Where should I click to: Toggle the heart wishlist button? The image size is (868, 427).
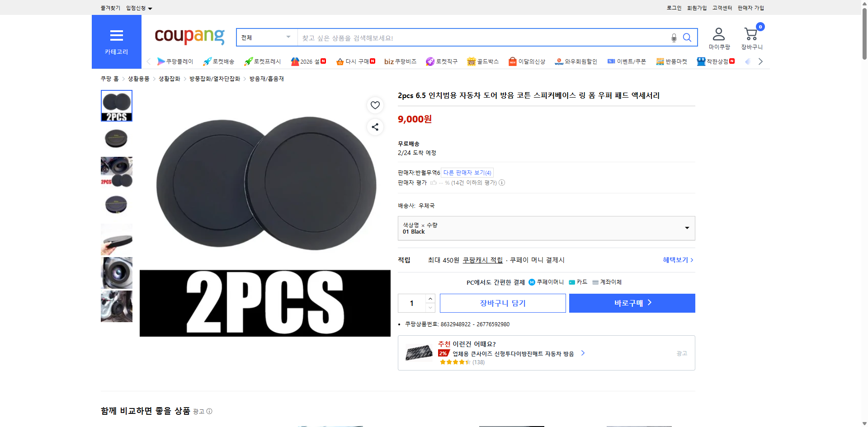click(x=375, y=105)
